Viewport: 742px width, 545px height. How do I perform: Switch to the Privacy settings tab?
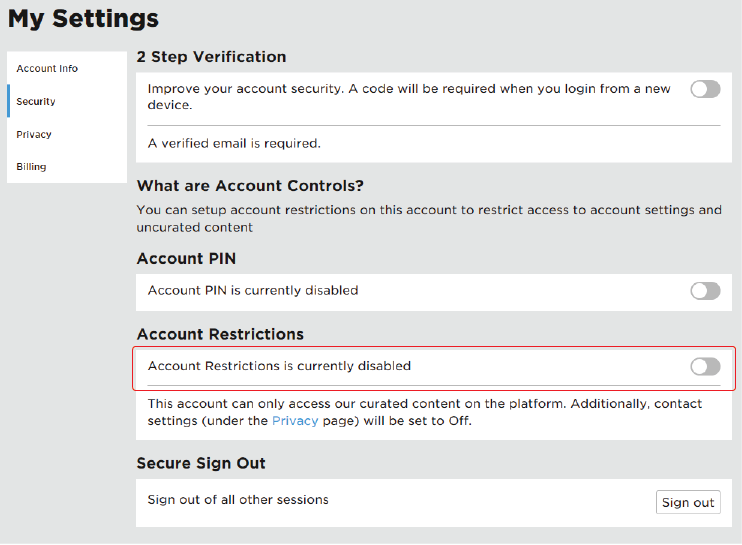tap(34, 135)
